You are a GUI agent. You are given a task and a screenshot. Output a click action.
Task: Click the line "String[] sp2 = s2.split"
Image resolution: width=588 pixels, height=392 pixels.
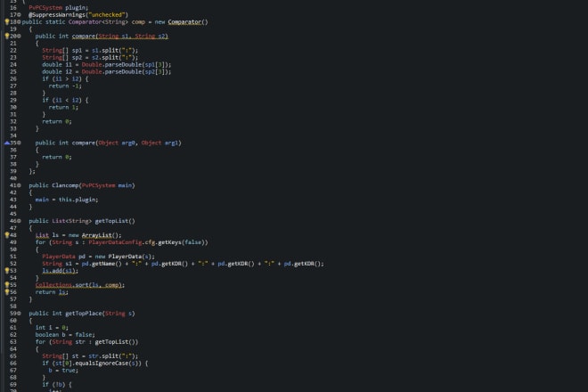[x=90, y=57]
